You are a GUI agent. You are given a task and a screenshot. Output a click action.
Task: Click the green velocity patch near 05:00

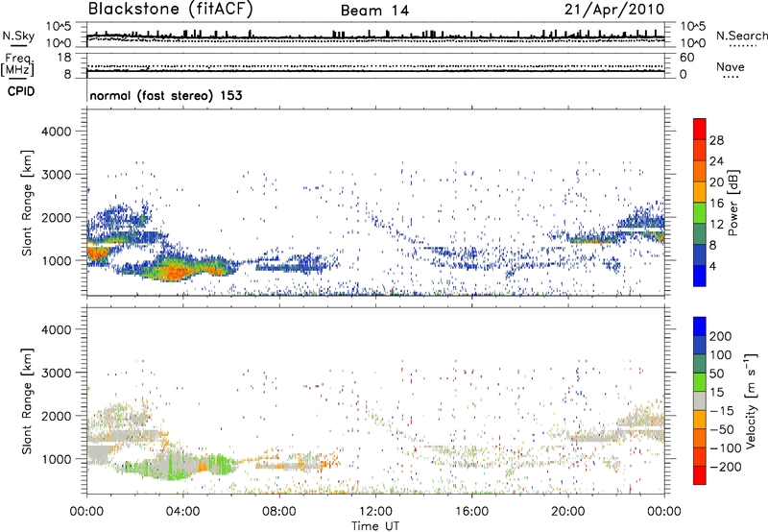(221, 465)
